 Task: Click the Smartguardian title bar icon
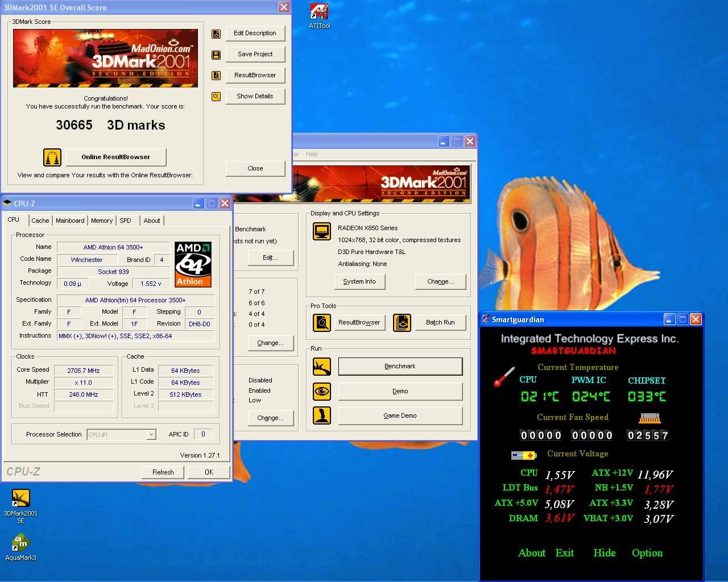pyautogui.click(x=486, y=319)
